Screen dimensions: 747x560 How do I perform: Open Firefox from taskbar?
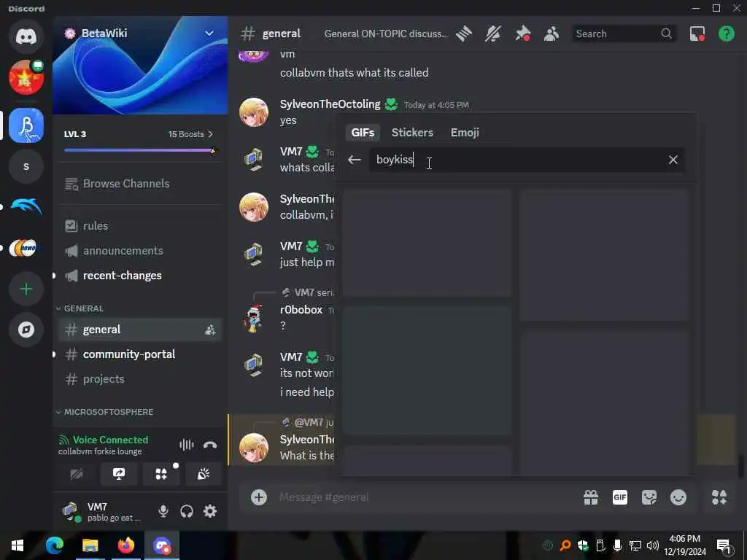point(125,545)
